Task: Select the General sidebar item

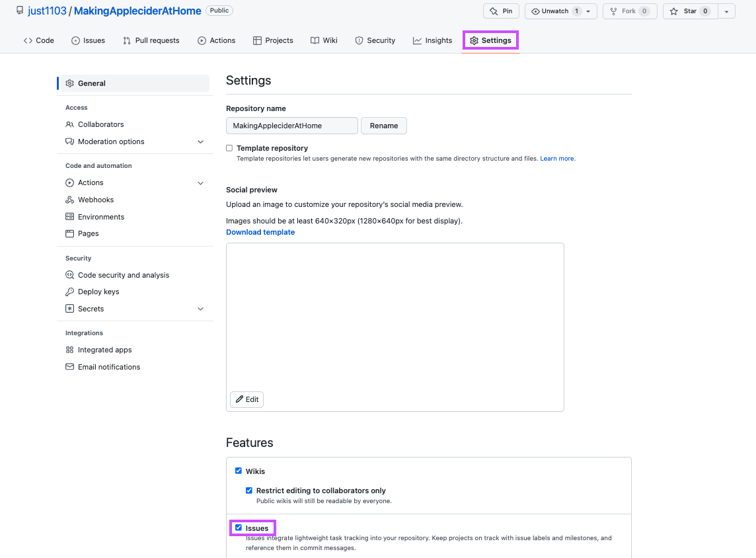Action: (x=135, y=83)
